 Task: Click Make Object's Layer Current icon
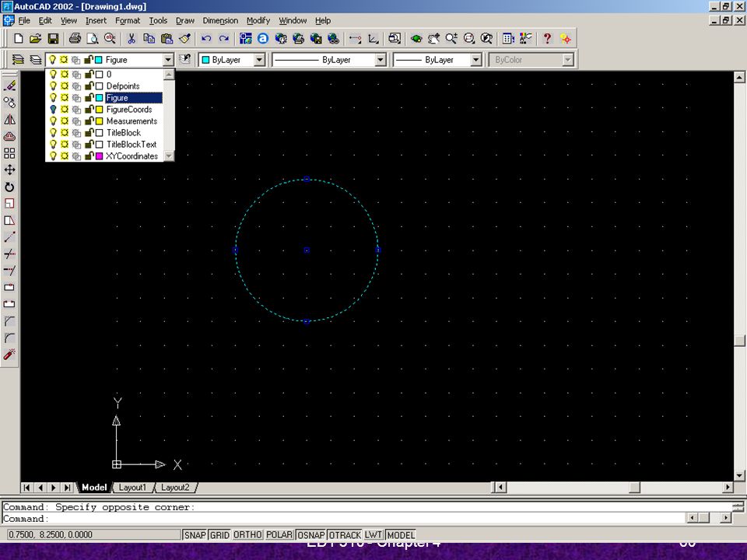[184, 60]
